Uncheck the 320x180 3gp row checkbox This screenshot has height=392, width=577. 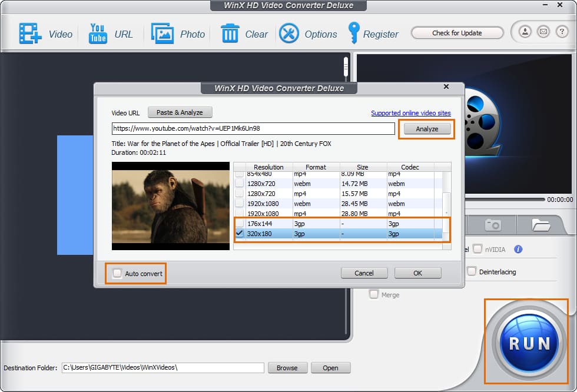coord(240,233)
